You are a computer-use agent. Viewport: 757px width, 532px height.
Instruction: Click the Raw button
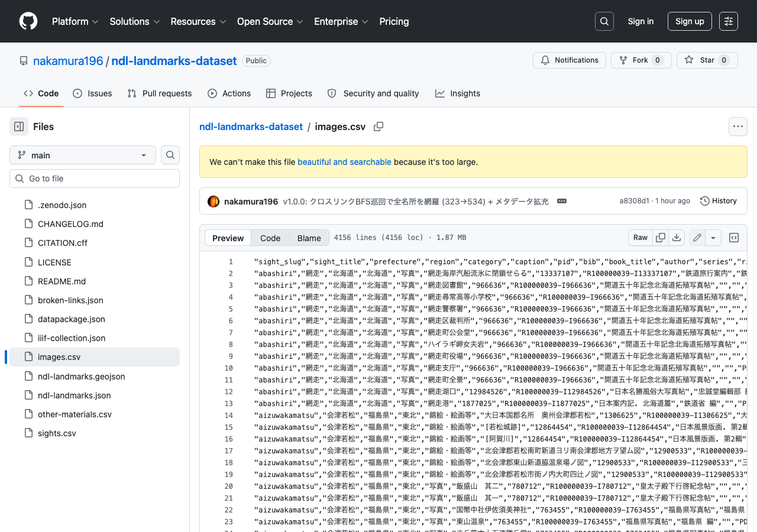[640, 238]
